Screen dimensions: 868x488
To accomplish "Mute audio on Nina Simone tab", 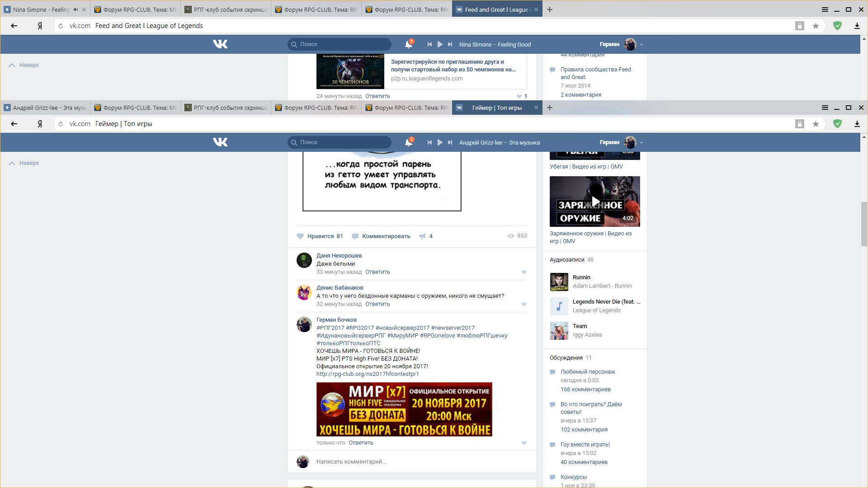I will [x=75, y=9].
